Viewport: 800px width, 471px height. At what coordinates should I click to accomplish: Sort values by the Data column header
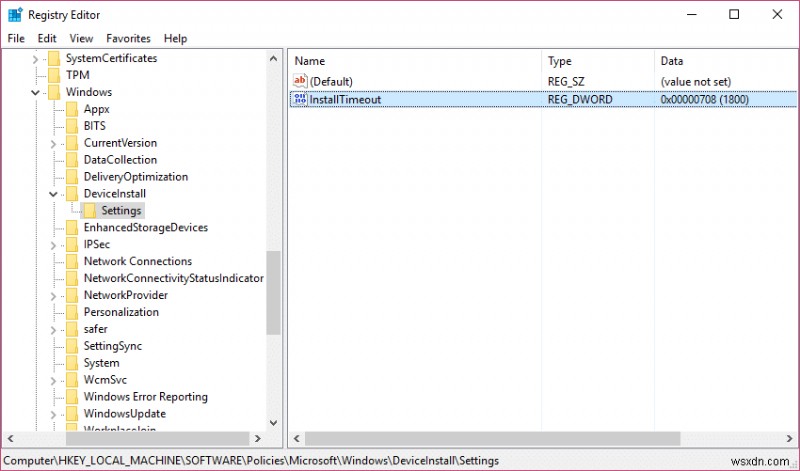(726, 61)
